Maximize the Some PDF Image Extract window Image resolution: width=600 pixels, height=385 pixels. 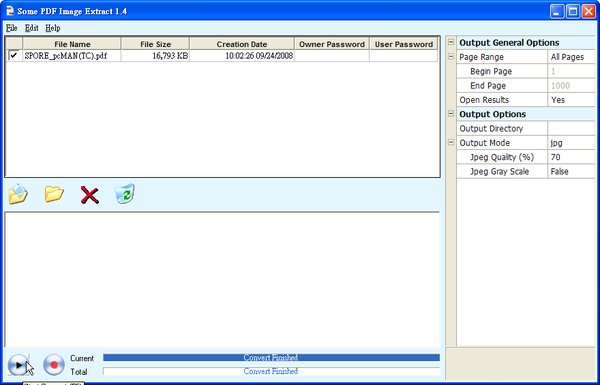tap(573, 11)
